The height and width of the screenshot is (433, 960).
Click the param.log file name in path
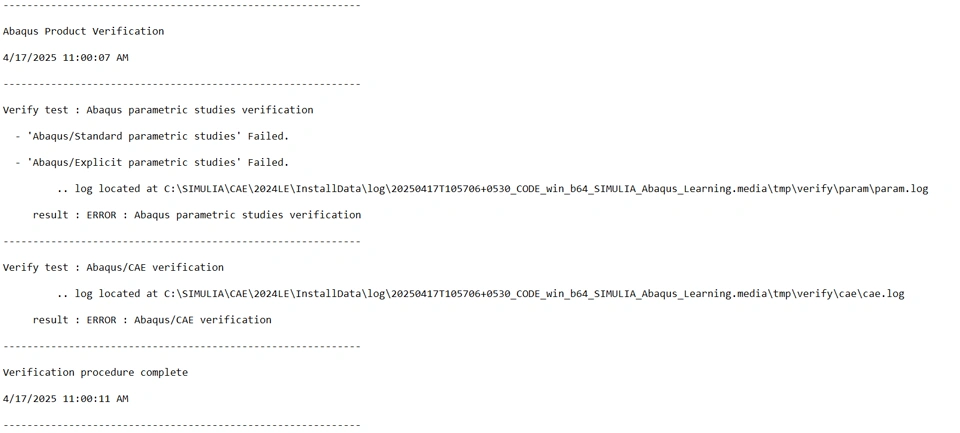tap(904, 189)
